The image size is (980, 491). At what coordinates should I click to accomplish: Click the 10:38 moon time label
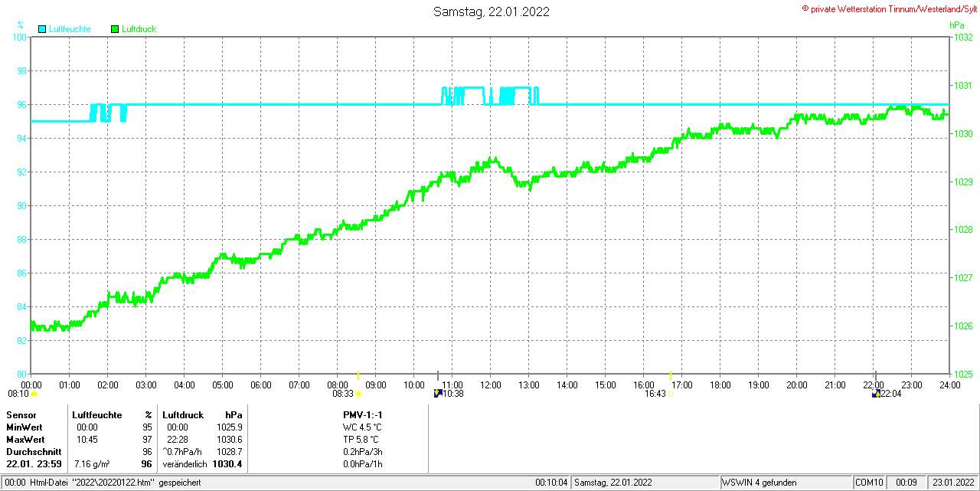[453, 394]
